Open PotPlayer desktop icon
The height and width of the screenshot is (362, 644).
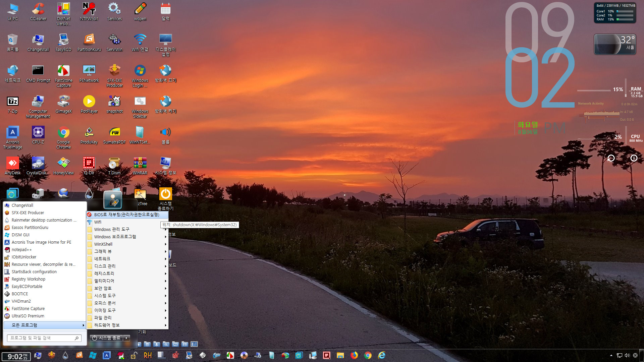coord(89,105)
